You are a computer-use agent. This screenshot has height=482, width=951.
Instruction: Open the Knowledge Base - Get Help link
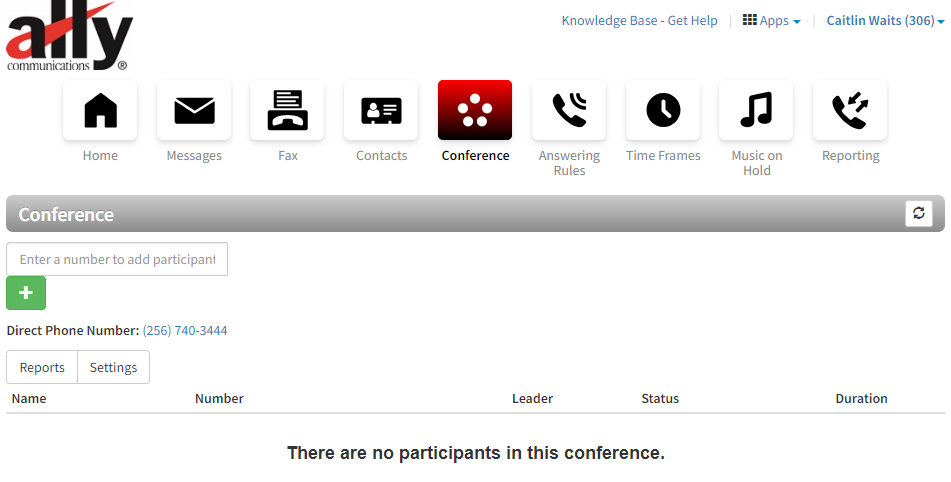click(x=639, y=21)
